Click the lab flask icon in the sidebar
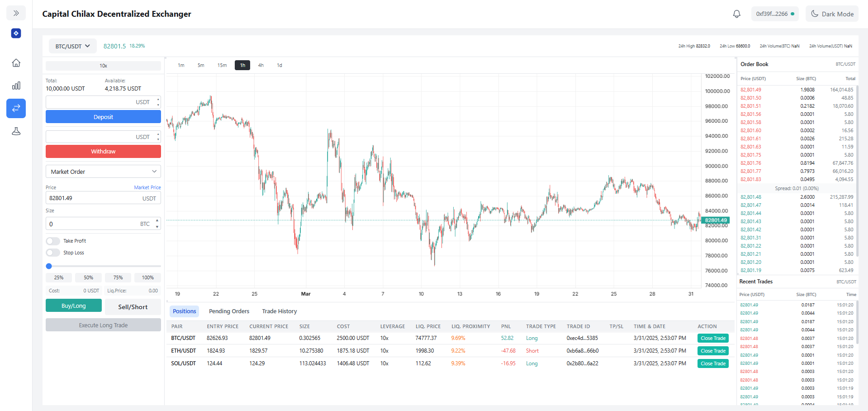Image resolution: width=868 pixels, height=411 pixels. pos(16,131)
